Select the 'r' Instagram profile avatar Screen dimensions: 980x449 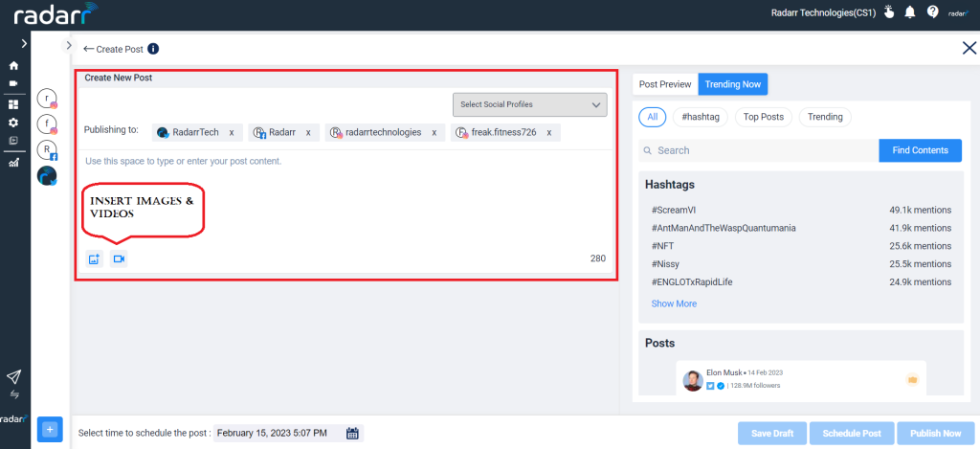(48, 99)
